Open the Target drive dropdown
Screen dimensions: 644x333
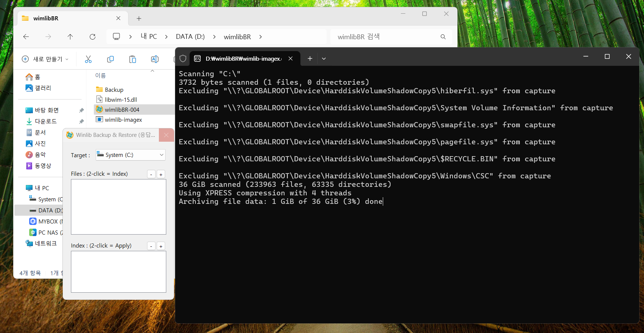(130, 155)
